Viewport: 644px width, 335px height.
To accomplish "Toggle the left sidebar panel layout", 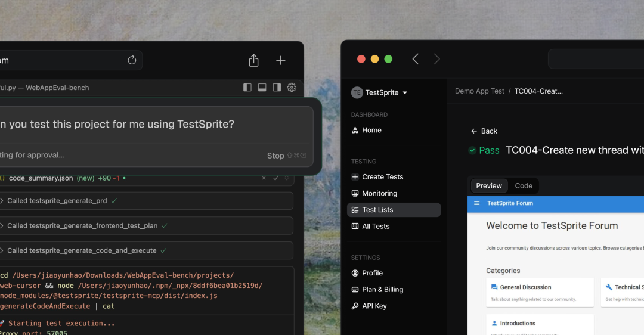I will click(x=247, y=88).
